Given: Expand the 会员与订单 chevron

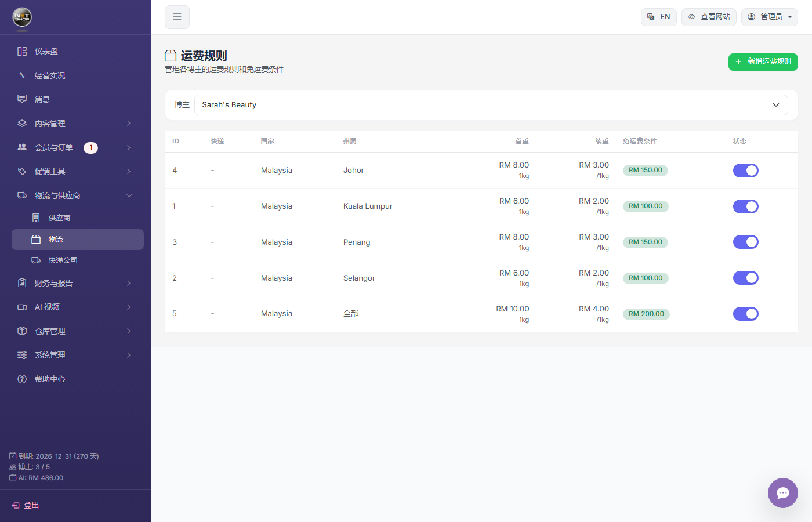Looking at the screenshot, I should point(129,147).
